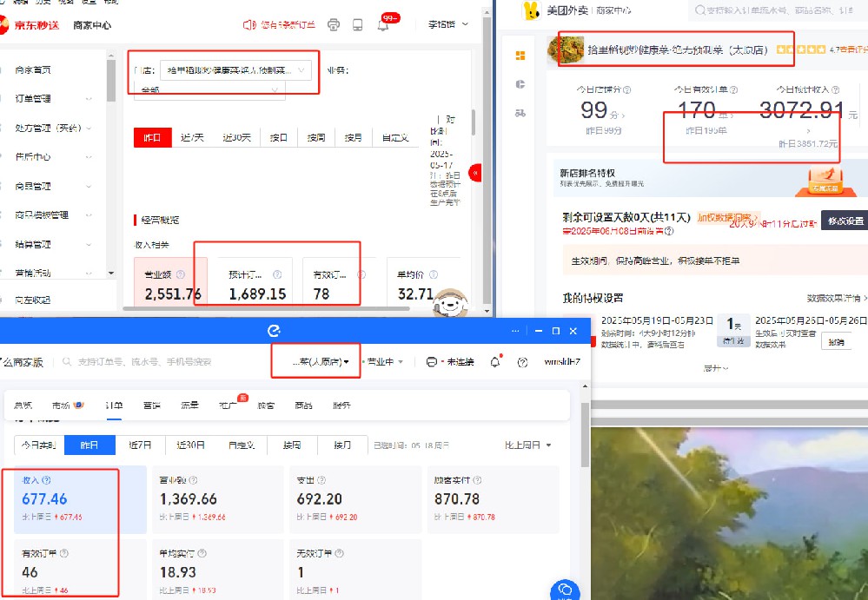868x600 pixels.
Task: Click the help icon beside Meituan 今日预计收入
Action: click(835, 89)
